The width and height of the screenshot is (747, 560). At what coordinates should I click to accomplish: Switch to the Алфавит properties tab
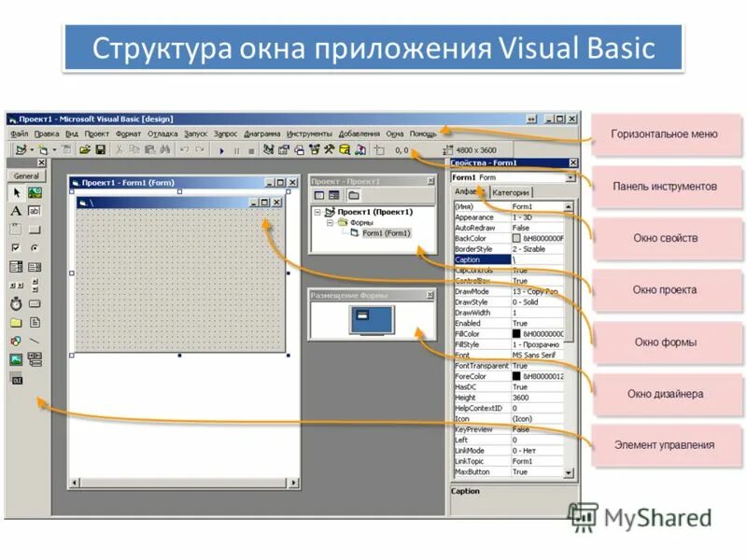[x=470, y=191]
